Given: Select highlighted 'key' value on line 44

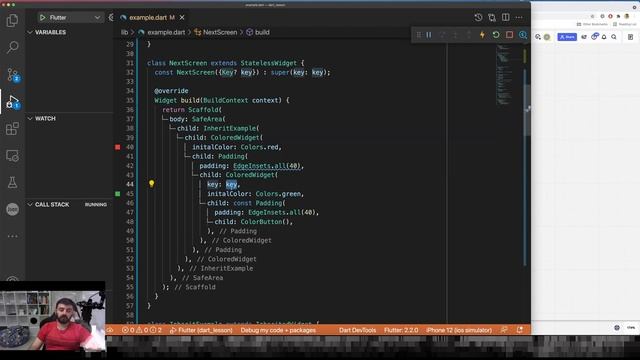Looking at the screenshot, I should coord(231,184).
